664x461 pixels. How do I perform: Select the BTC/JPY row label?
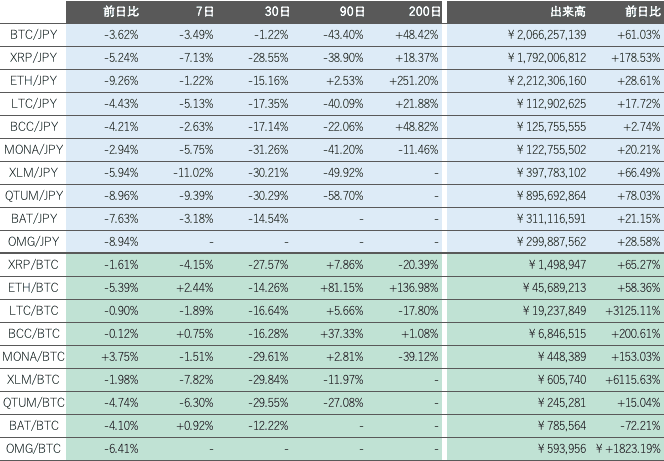(33, 34)
